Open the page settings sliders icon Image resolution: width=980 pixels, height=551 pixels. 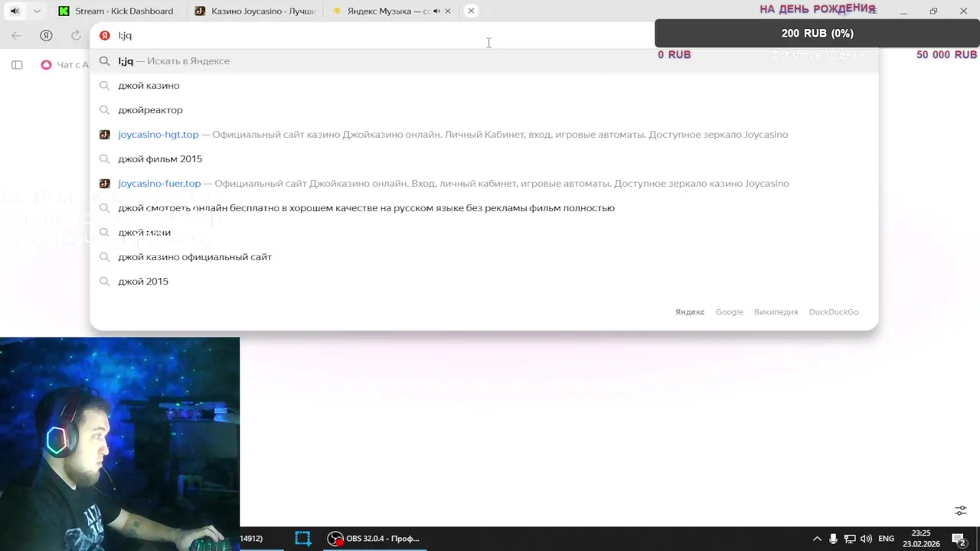coord(961,510)
